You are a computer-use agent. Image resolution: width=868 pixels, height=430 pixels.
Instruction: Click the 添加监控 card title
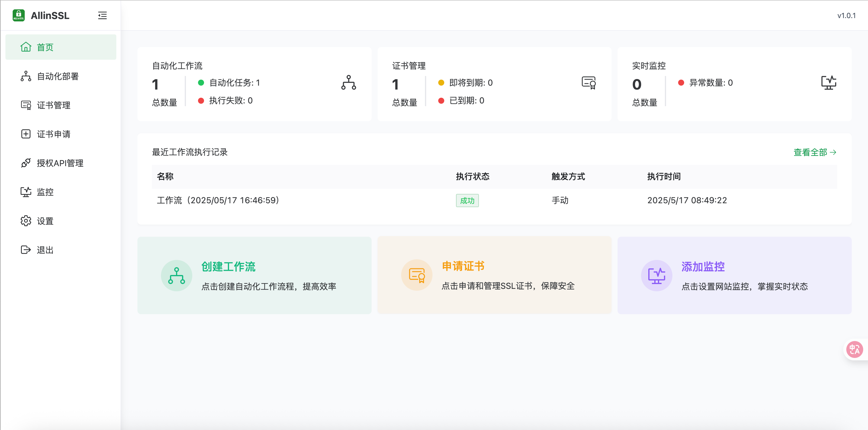click(x=703, y=267)
